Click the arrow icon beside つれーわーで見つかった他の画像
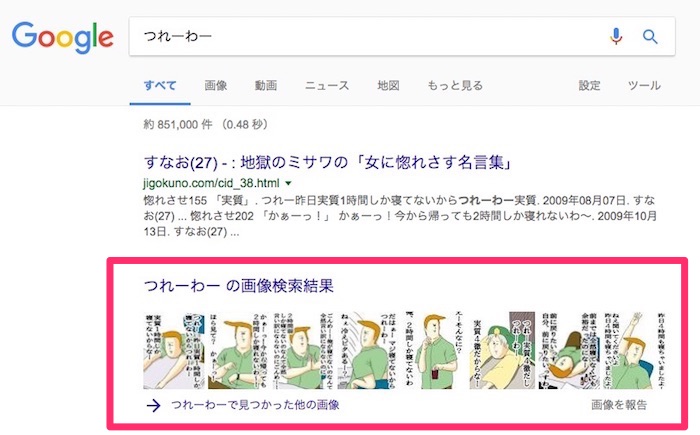Screen dimensions: 700x435 click(x=153, y=405)
